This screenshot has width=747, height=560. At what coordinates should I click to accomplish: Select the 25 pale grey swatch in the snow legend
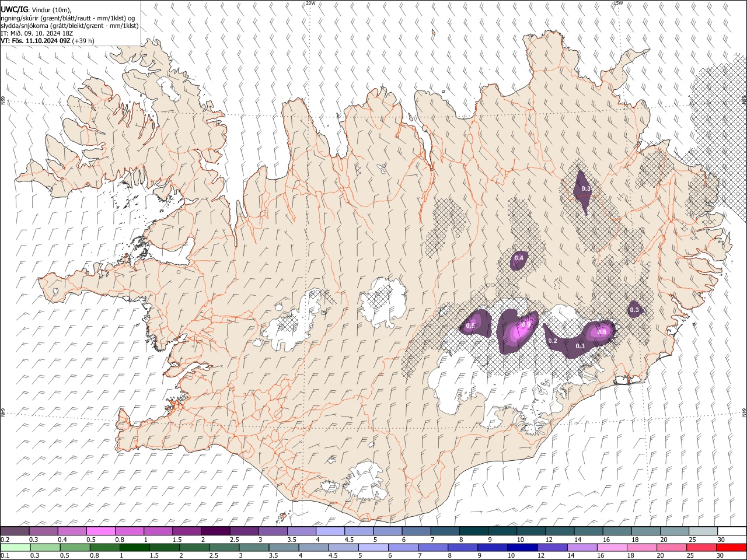tap(703, 531)
